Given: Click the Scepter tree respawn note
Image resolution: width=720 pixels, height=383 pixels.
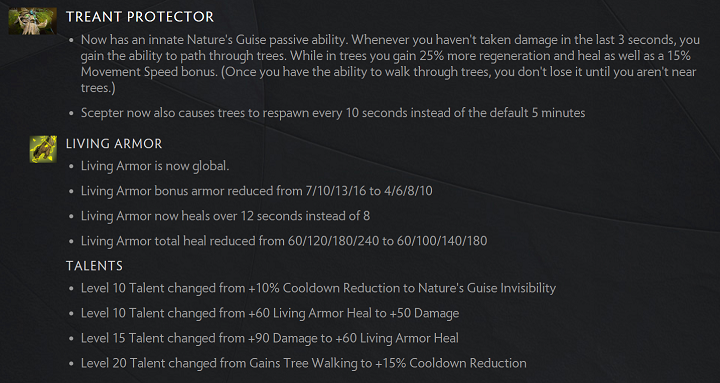Looking at the screenshot, I should pos(333,113).
